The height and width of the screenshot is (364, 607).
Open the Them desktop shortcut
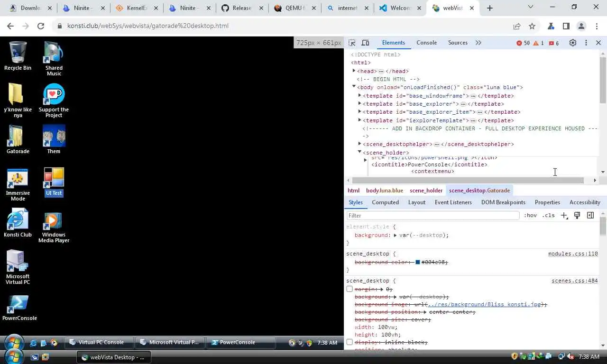click(54, 139)
